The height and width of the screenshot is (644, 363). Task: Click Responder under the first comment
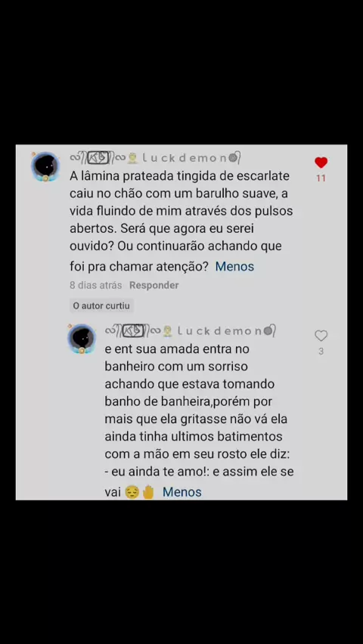(154, 285)
